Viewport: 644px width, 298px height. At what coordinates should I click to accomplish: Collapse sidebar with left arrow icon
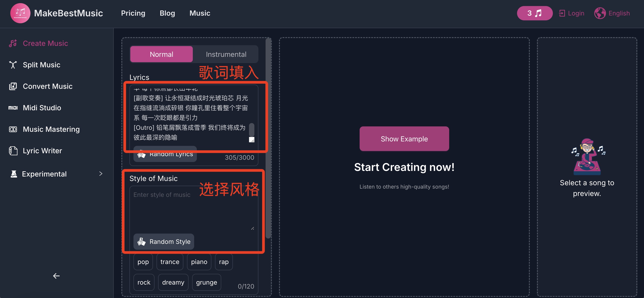pos(56,276)
